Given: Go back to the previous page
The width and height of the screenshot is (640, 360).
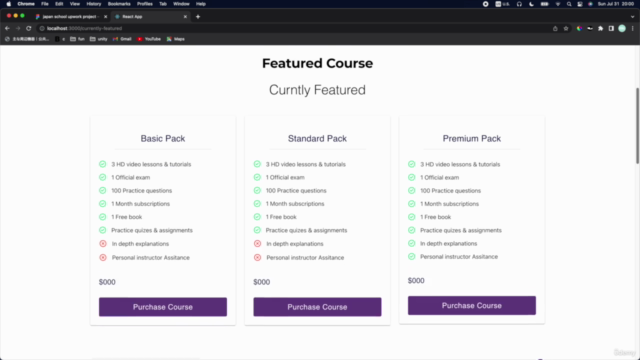Looking at the screenshot, I should coord(7,29).
